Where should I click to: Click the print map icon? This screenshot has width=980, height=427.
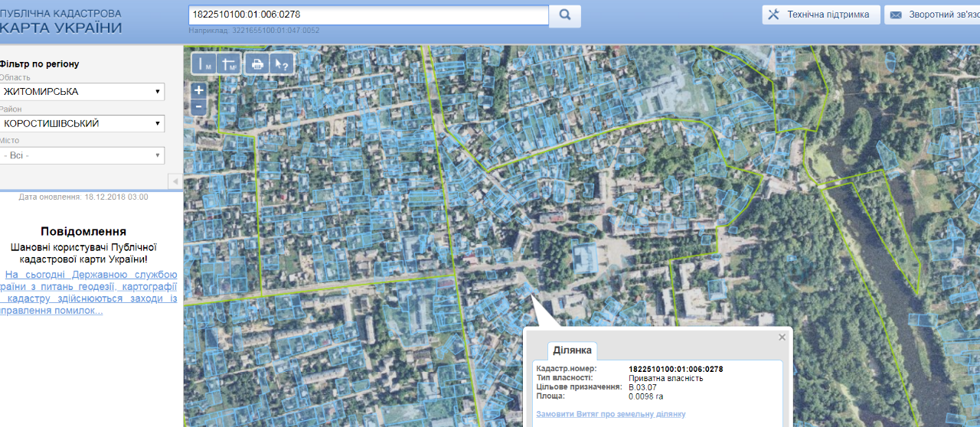pyautogui.click(x=257, y=64)
